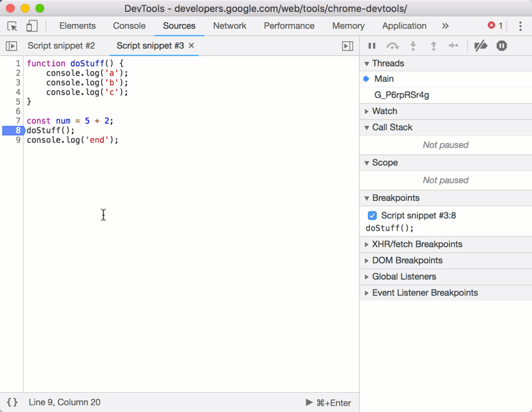Close the Script snippet #3 tab
This screenshot has height=412, width=532.
pyautogui.click(x=191, y=45)
